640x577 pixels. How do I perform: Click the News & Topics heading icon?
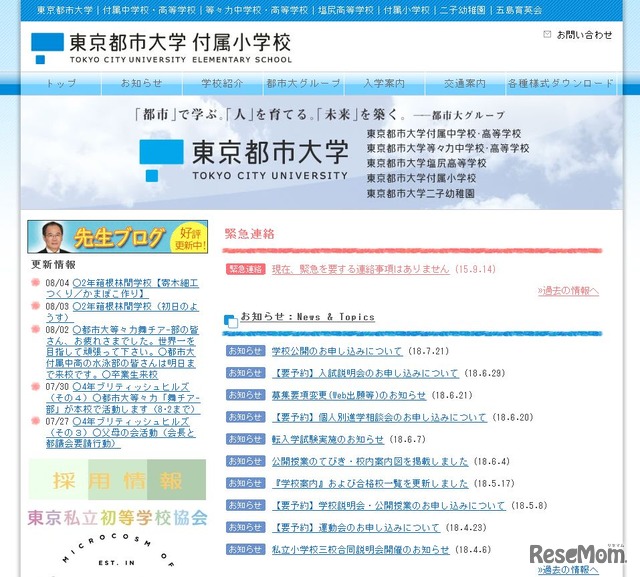(231, 319)
